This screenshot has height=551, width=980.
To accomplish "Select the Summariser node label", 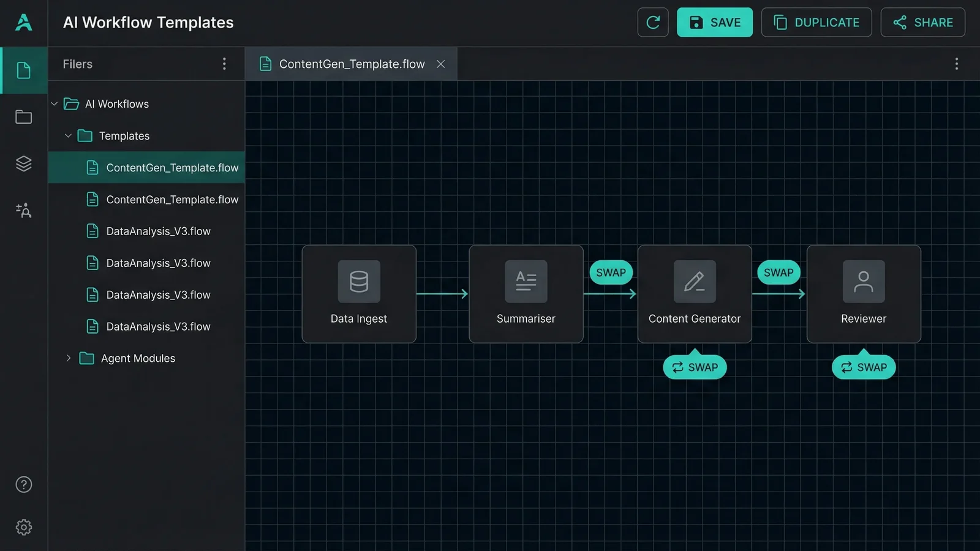I will coord(526,318).
